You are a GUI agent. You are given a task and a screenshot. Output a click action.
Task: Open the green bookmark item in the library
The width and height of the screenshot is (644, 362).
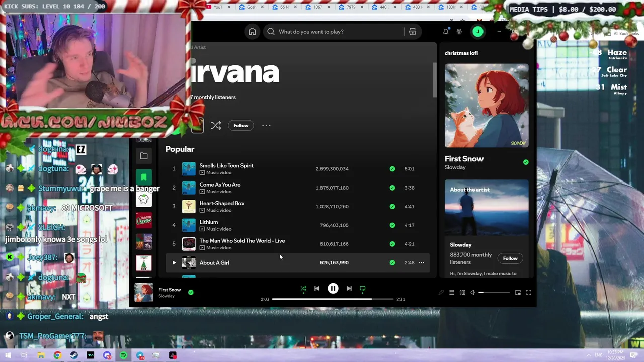144,177
